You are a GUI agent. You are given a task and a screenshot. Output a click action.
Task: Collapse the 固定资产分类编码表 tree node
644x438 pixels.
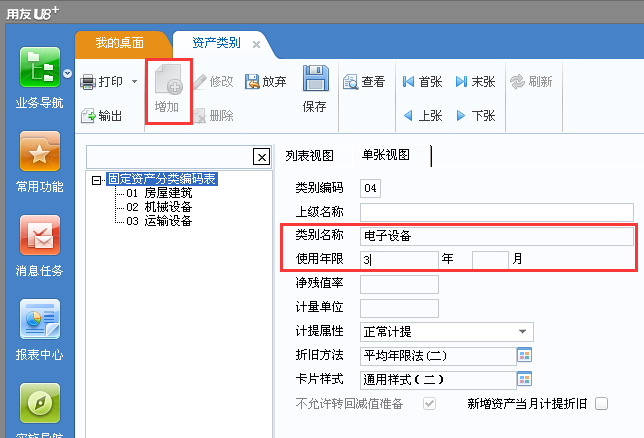point(97,180)
